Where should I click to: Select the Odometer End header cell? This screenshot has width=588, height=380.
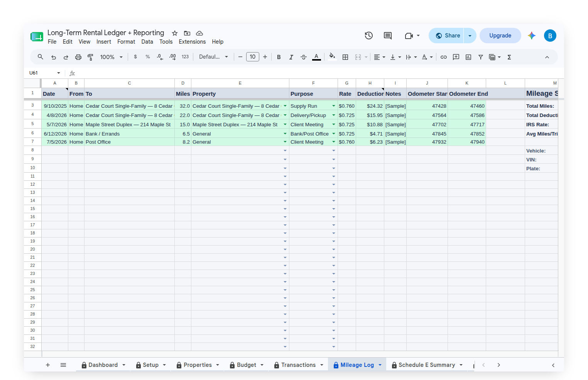[467, 93]
